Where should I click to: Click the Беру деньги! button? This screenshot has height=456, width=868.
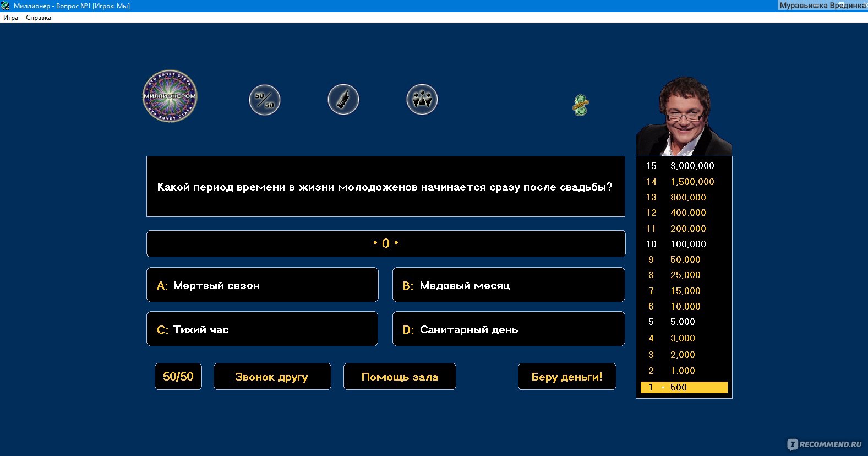567,377
